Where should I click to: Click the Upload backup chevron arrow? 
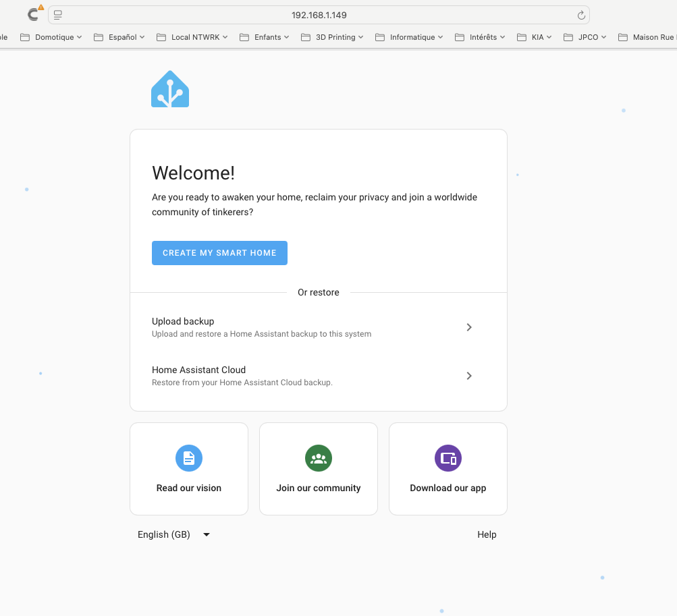pyautogui.click(x=469, y=327)
